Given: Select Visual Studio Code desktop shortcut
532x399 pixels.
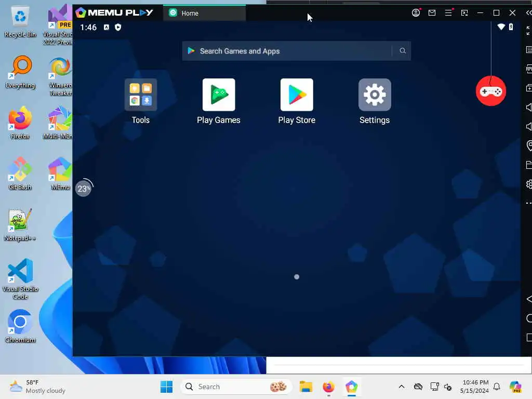Looking at the screenshot, I should coord(20,279).
